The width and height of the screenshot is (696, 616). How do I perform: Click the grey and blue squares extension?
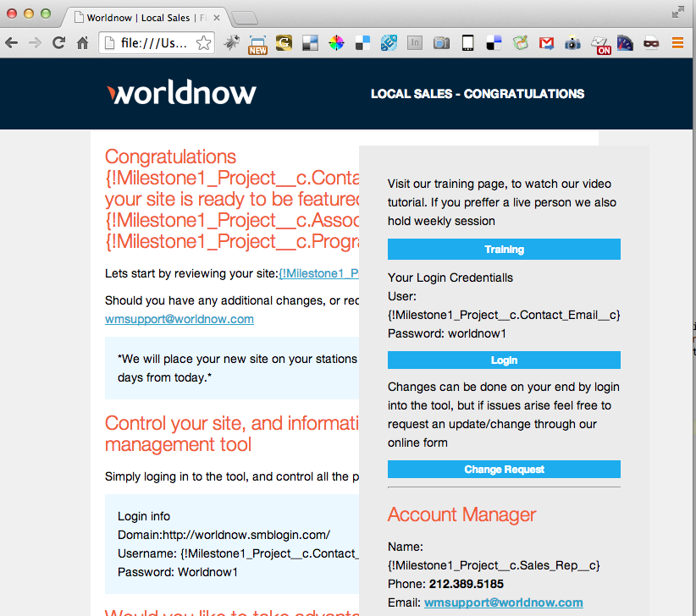[310, 43]
